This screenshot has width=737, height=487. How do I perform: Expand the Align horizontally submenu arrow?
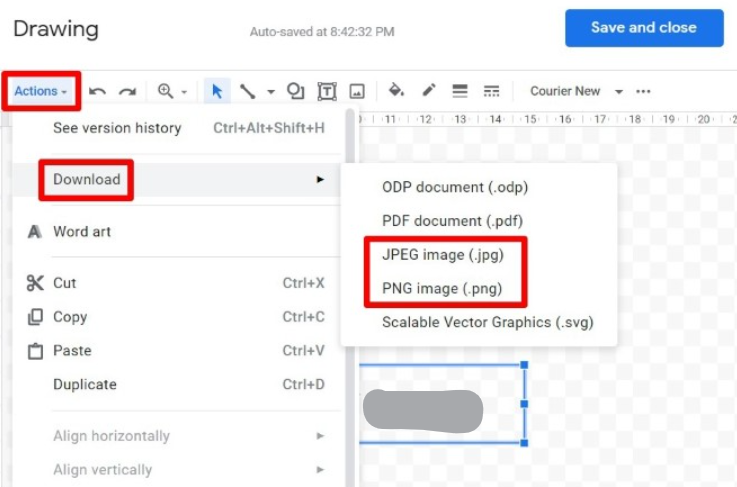[320, 436]
